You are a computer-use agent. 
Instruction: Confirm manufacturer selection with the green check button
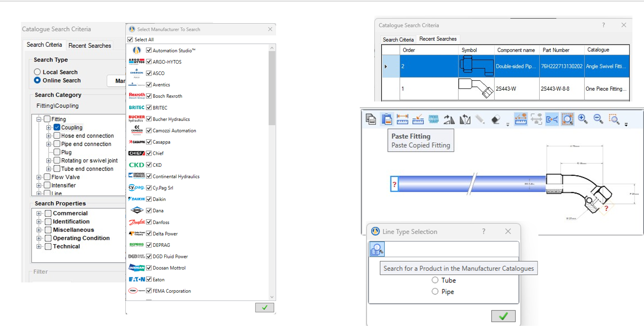click(264, 307)
